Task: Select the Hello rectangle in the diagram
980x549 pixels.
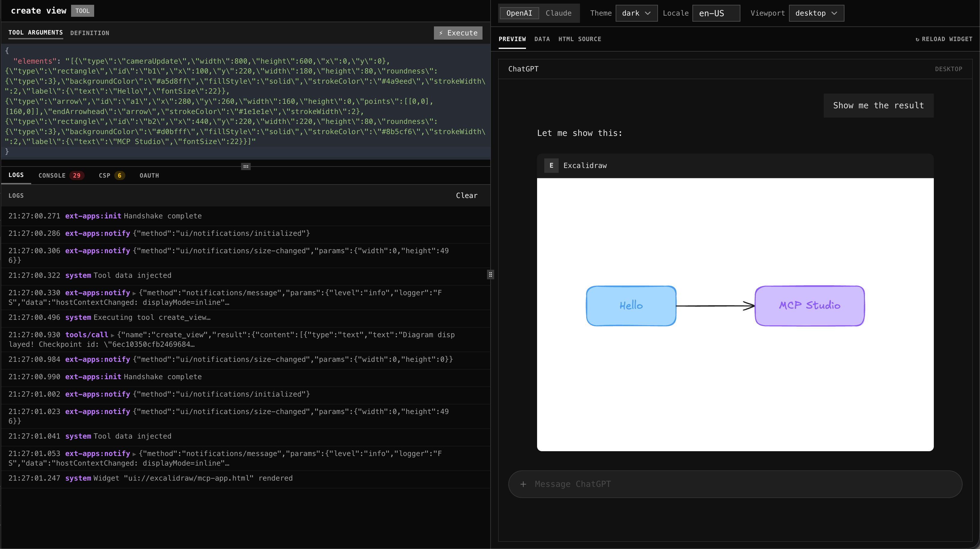Action: [631, 306]
